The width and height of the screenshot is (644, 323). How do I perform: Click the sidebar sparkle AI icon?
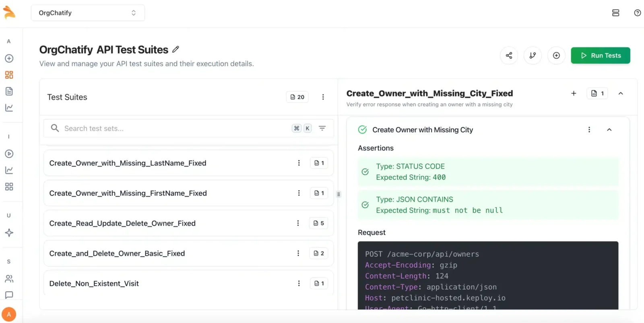tap(9, 232)
